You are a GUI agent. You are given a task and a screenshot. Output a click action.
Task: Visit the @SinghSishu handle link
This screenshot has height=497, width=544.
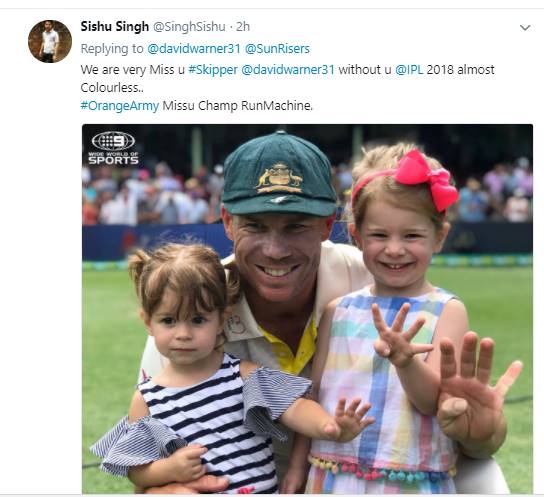pos(189,27)
